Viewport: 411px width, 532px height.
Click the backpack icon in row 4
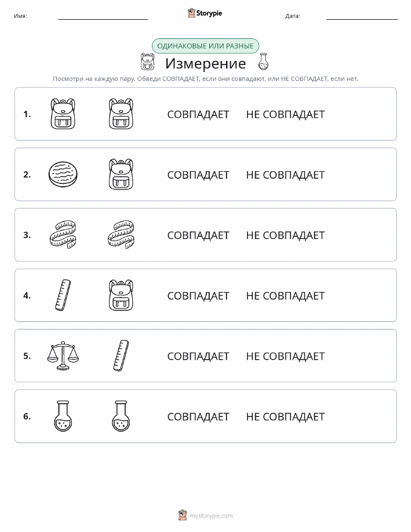(x=121, y=295)
